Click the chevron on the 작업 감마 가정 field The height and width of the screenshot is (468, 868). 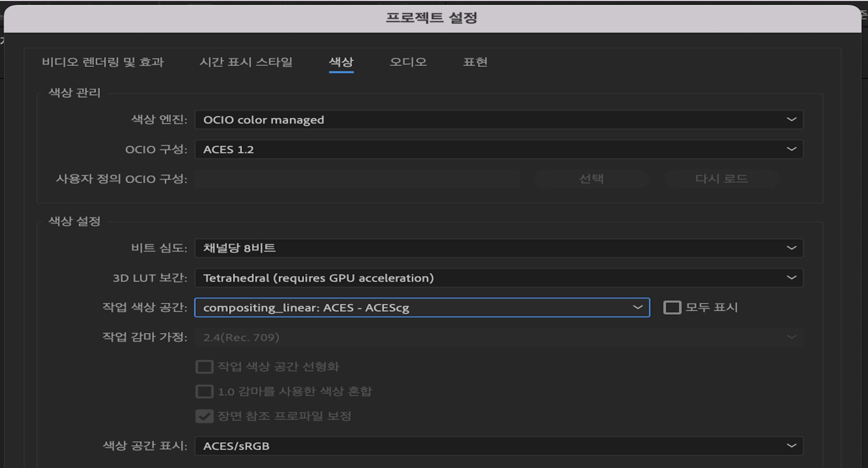791,337
